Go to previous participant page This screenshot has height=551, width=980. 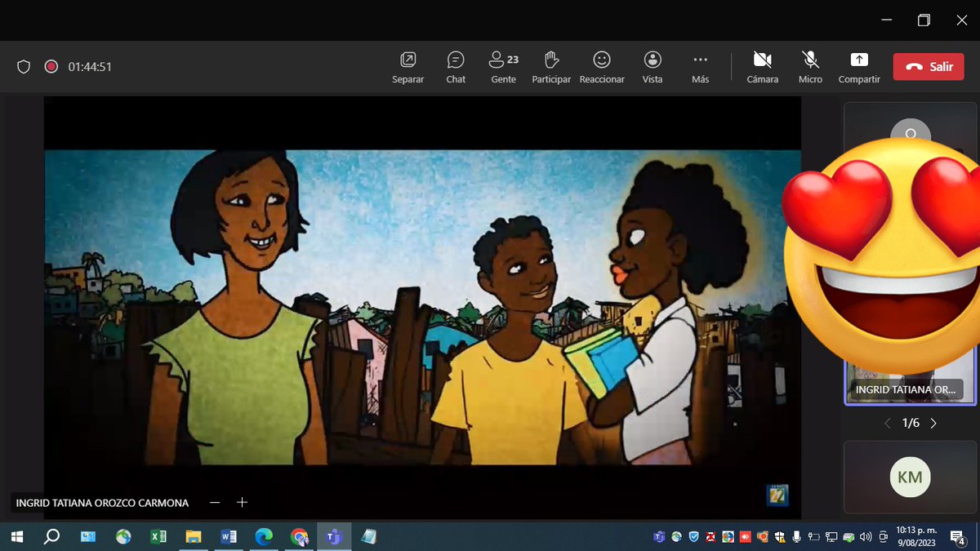coord(888,423)
